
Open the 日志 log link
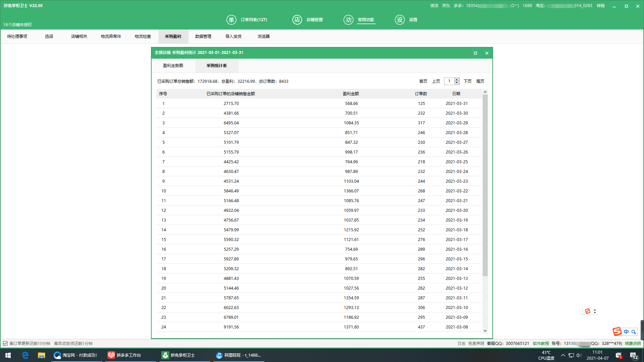pyautogui.click(x=462, y=344)
